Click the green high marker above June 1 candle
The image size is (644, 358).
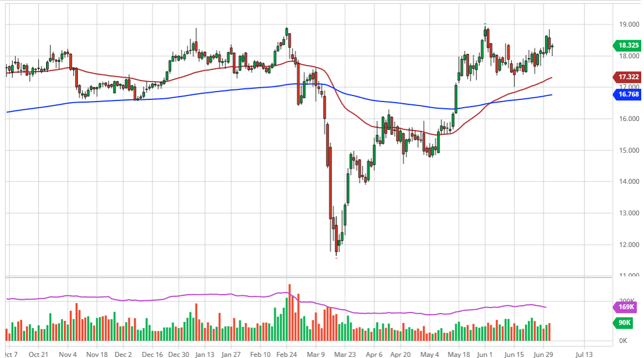(485, 24)
